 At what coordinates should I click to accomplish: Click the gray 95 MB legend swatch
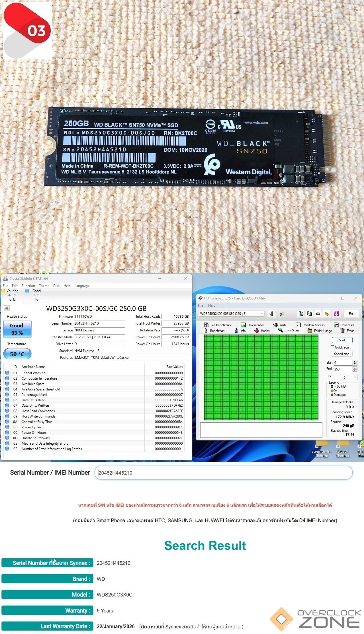click(x=332, y=386)
